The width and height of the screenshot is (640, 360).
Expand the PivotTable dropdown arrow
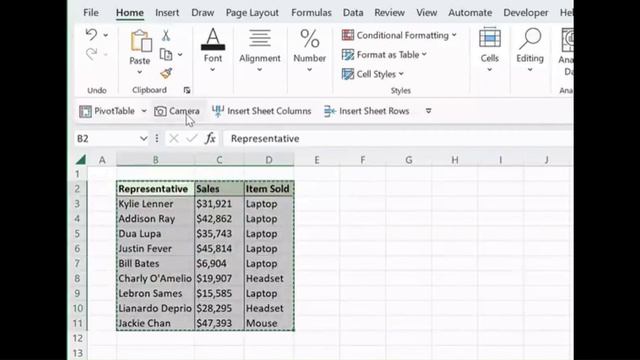144,111
